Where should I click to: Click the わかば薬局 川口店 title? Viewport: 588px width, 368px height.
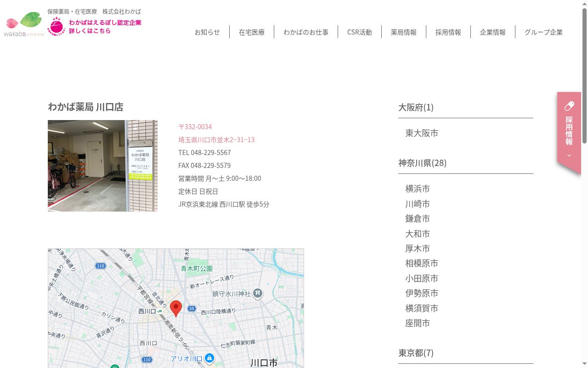click(85, 107)
